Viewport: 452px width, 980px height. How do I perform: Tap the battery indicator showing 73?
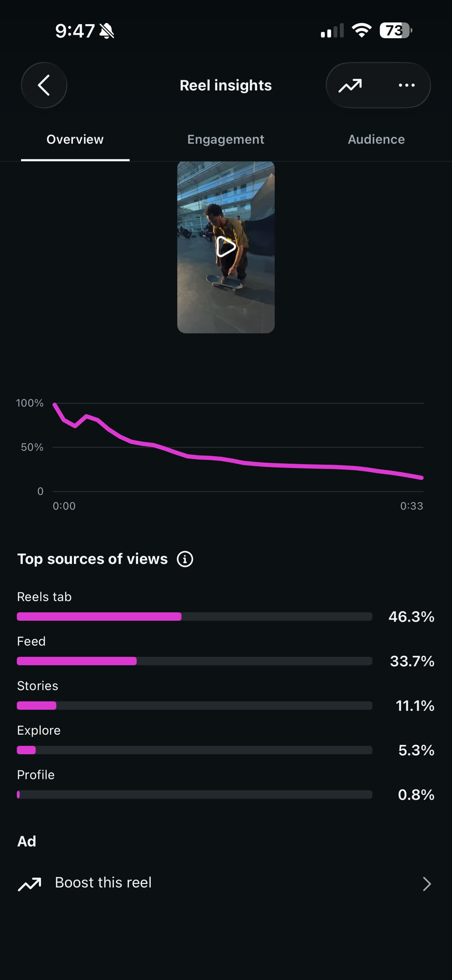pos(396,31)
